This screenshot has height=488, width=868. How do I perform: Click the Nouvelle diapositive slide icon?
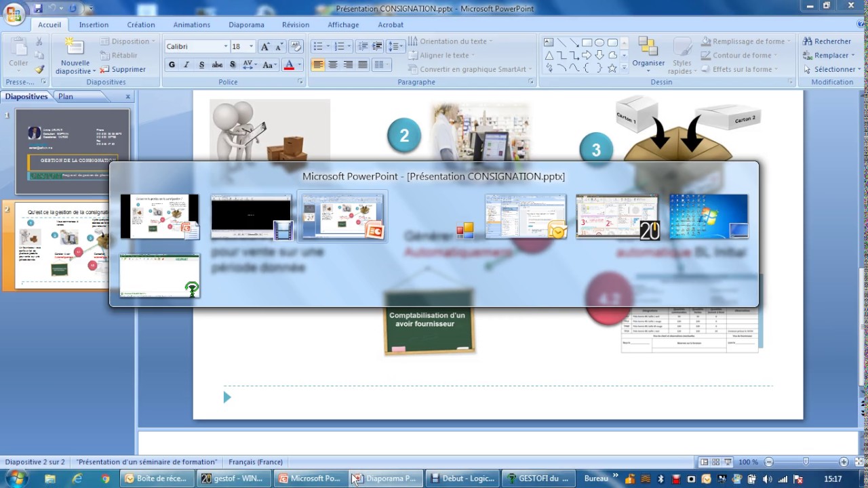click(x=73, y=47)
